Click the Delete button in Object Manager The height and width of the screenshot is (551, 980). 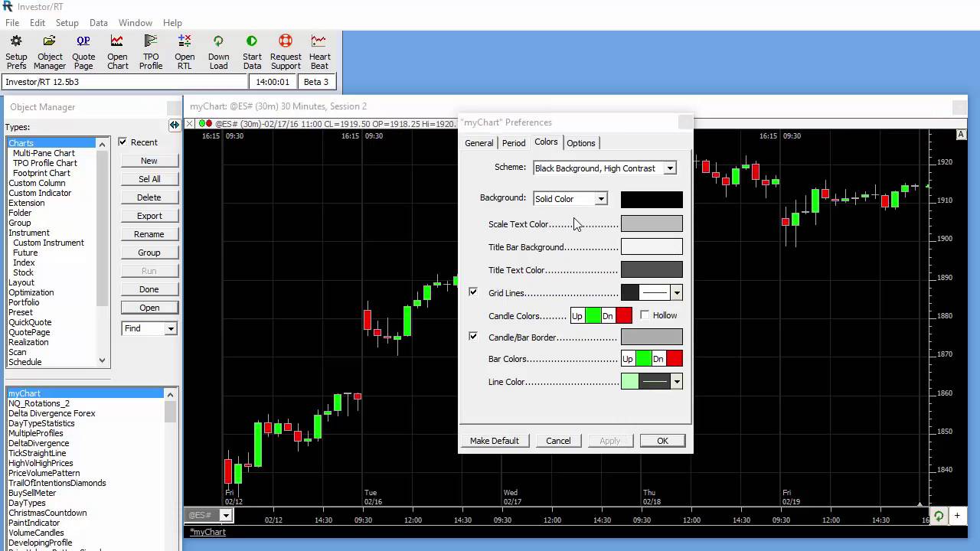coord(149,197)
